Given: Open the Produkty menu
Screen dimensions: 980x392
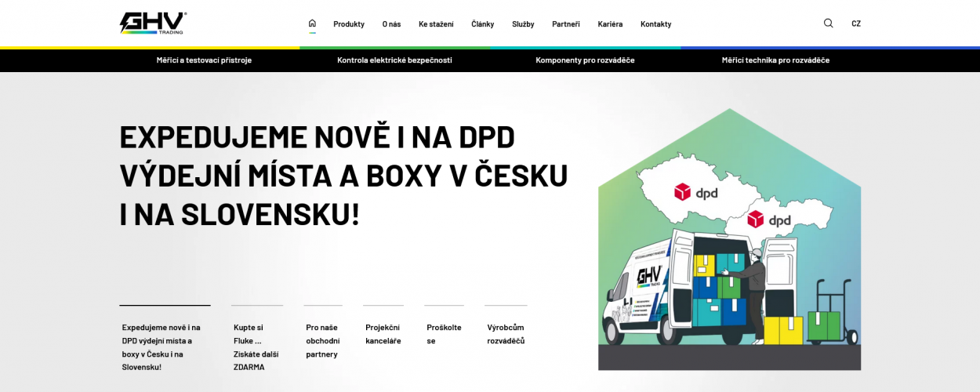Looking at the screenshot, I should (349, 24).
